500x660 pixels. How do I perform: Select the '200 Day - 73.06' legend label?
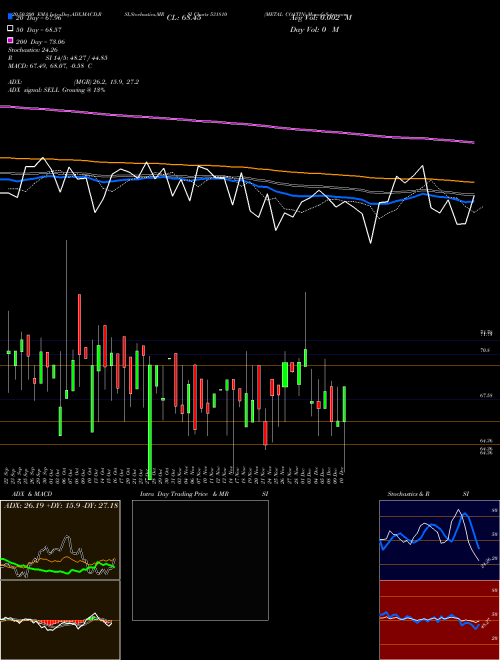click(x=40, y=42)
